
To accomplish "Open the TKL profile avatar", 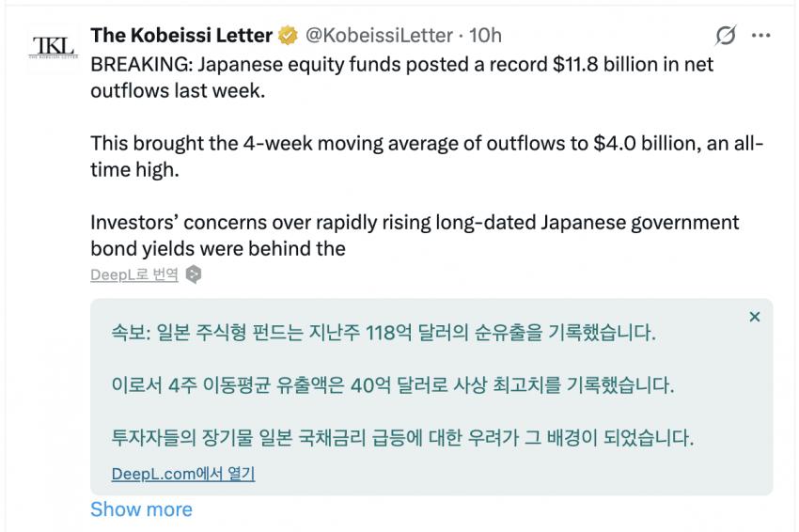I will coord(54,47).
